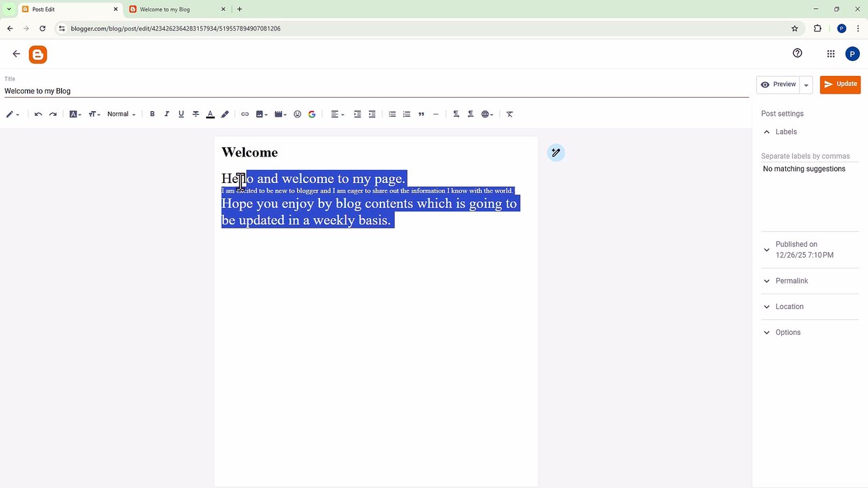Screen dimensions: 868x488
Task: View site information icon in address bar
Action: tap(62, 28)
